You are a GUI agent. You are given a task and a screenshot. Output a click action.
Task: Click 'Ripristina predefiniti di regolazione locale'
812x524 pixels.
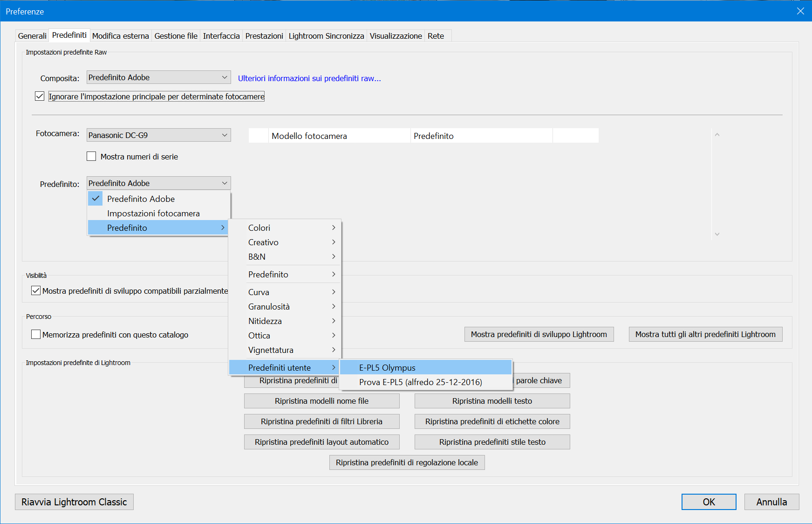coord(406,462)
